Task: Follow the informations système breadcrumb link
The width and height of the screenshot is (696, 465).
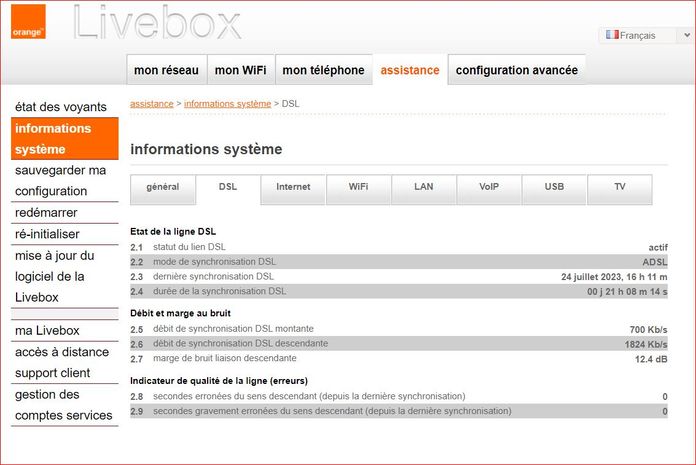Action: [227, 104]
